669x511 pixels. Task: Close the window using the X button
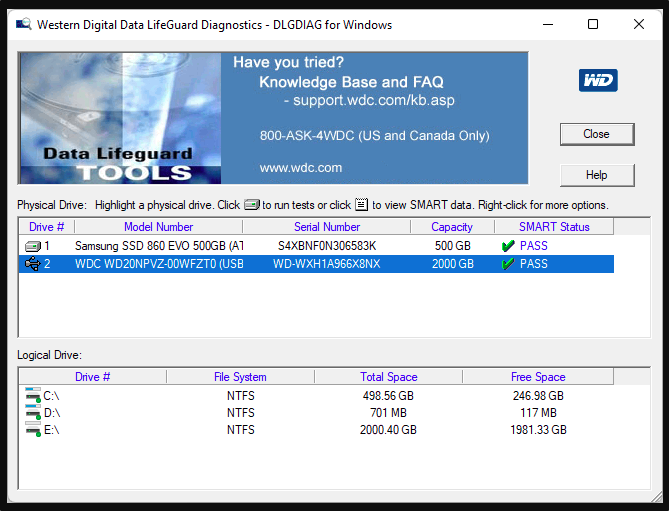coord(639,24)
